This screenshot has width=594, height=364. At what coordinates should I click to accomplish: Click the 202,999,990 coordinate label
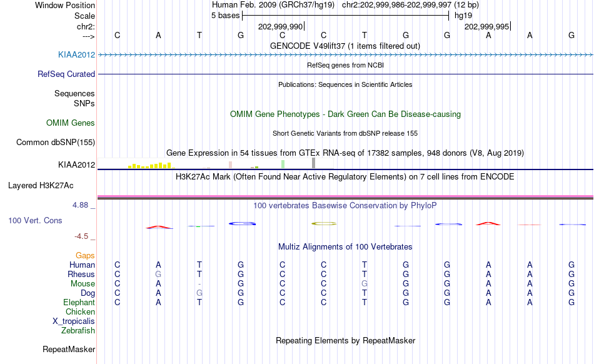pyautogui.click(x=280, y=26)
